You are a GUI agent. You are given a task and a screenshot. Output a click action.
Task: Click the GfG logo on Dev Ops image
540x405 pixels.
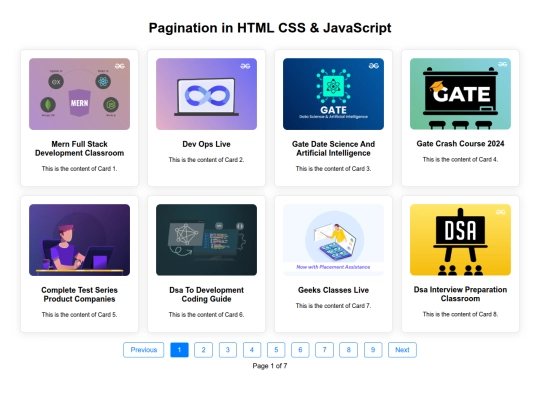tap(245, 66)
